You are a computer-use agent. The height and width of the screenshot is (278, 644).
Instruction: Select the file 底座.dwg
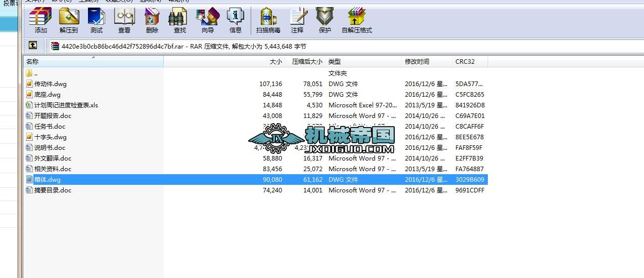[47, 95]
